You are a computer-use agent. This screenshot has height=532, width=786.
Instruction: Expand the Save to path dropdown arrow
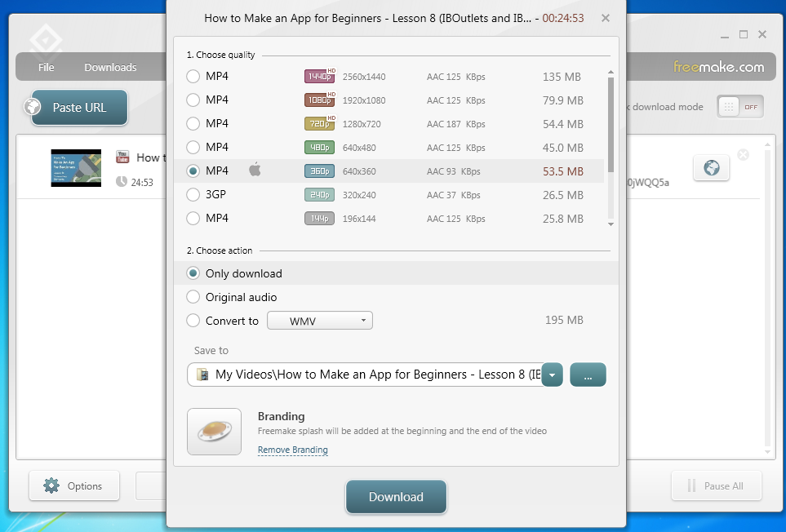coord(552,375)
